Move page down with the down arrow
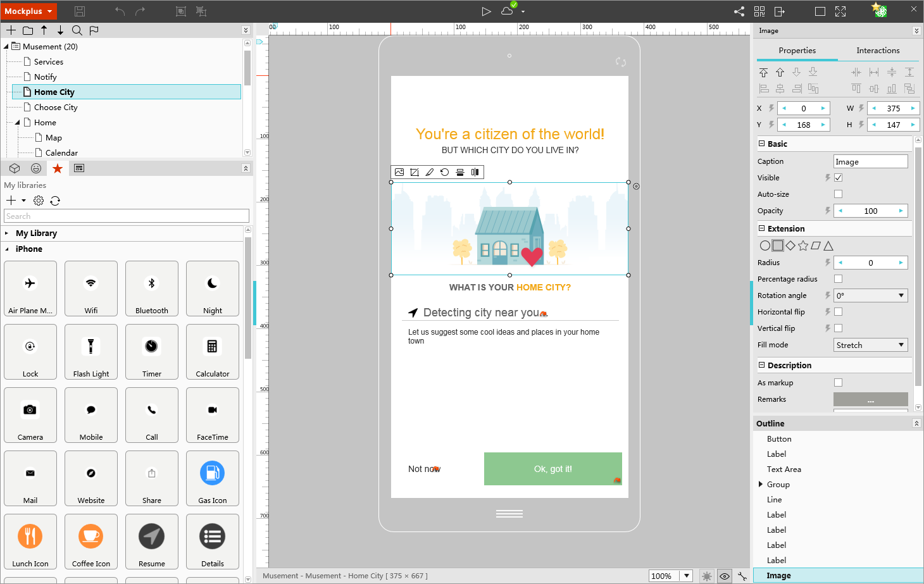 [x=60, y=30]
